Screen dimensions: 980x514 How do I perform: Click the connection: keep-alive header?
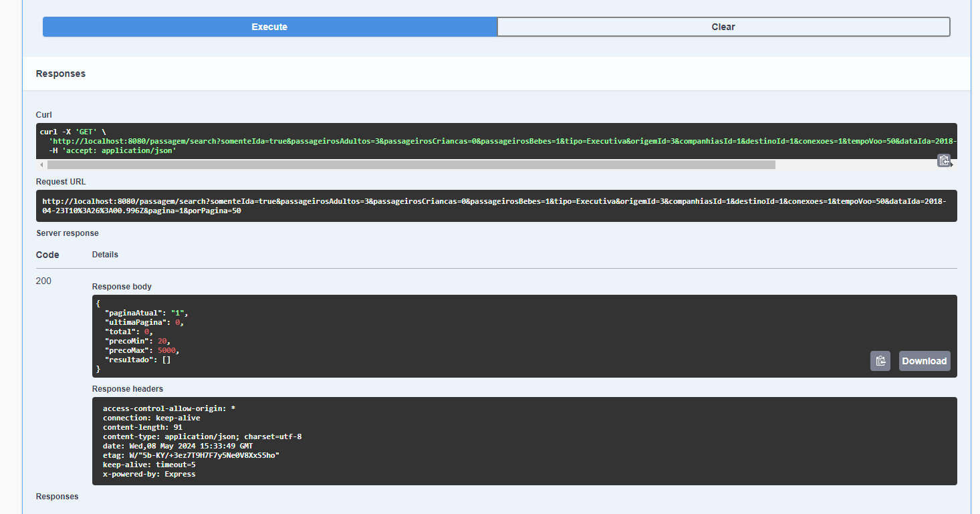point(151,418)
